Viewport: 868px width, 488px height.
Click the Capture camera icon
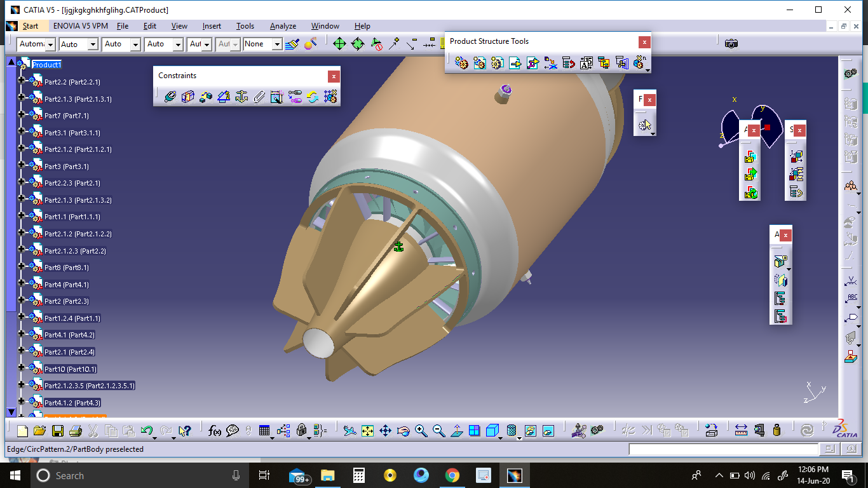coord(731,44)
